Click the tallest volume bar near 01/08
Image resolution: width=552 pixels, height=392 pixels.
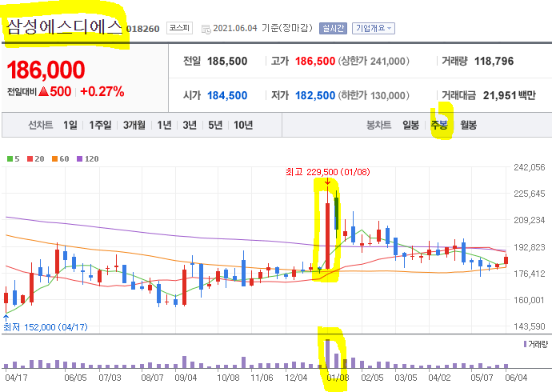tap(327, 354)
